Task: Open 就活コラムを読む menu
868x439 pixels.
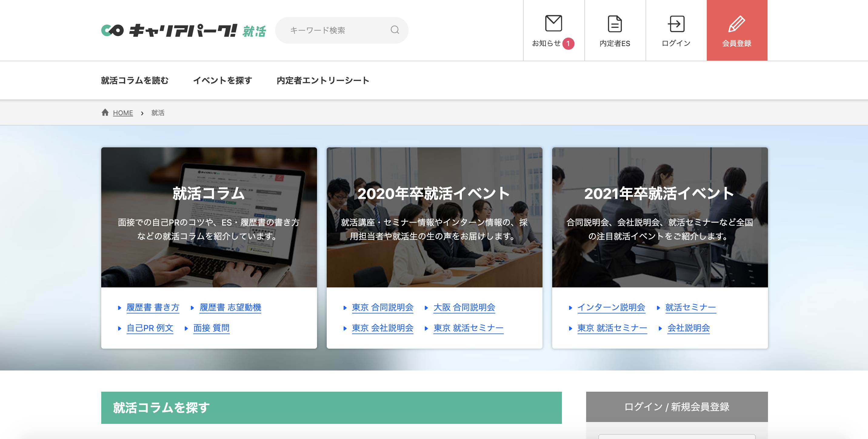Action: tap(135, 81)
